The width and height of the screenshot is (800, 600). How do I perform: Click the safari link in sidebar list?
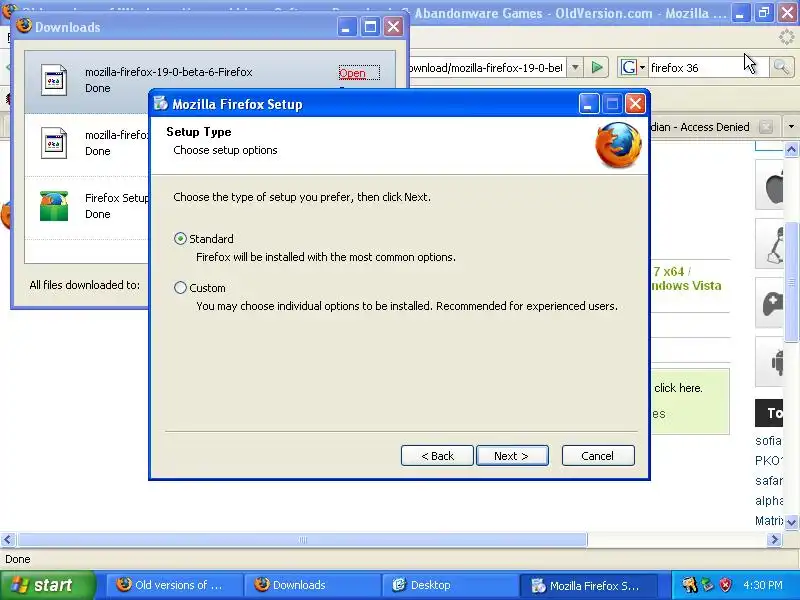(x=769, y=481)
